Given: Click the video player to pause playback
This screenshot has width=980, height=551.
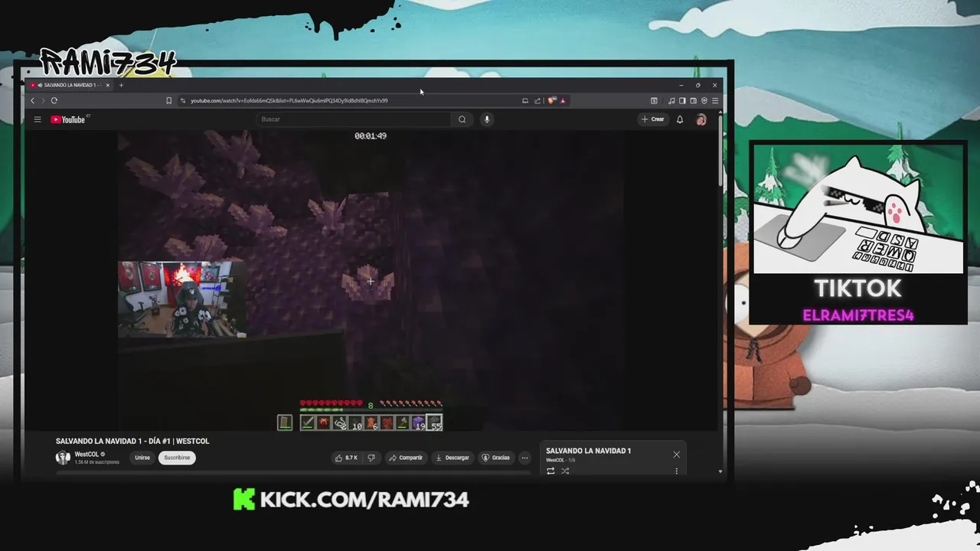Looking at the screenshot, I should (x=371, y=282).
